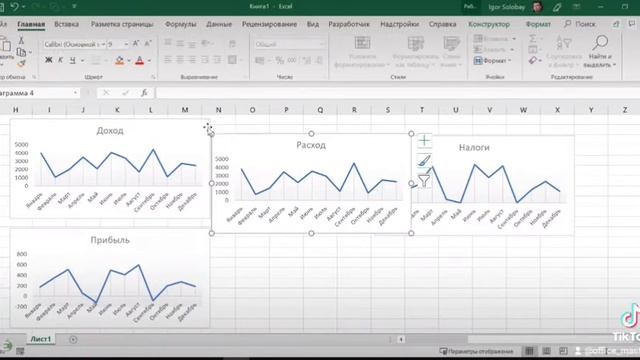
Task: Click Cell Styles icon
Action: tap(451, 43)
